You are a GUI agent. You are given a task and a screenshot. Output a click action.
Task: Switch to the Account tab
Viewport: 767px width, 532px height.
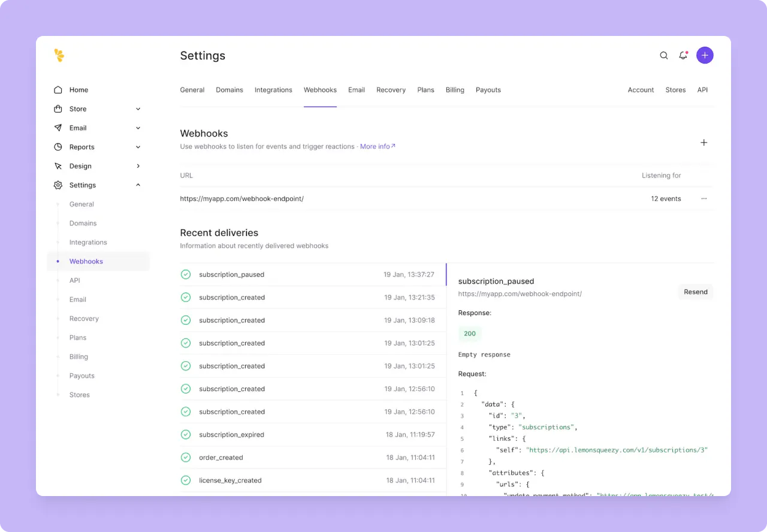pyautogui.click(x=641, y=89)
